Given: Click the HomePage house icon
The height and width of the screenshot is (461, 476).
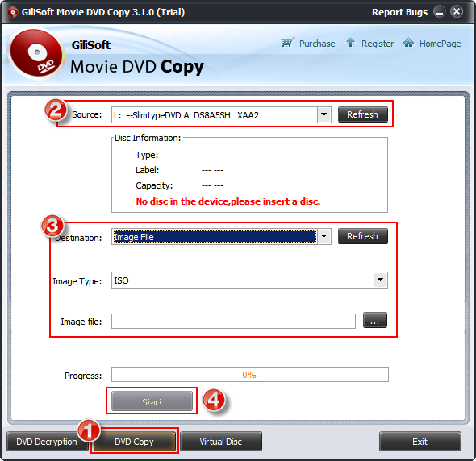Looking at the screenshot, I should (408, 43).
